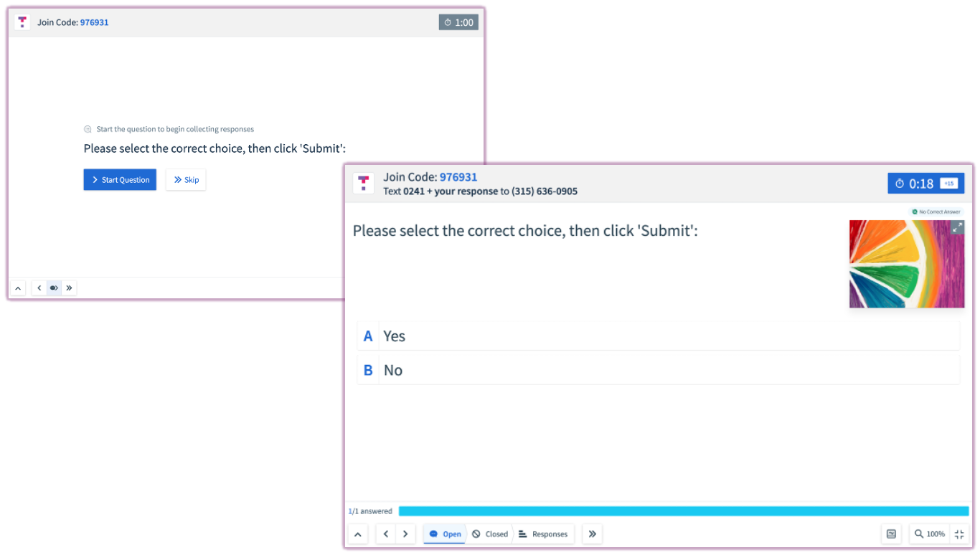This screenshot has height=555, width=980.
Task: Select the Open tab
Action: click(444, 534)
